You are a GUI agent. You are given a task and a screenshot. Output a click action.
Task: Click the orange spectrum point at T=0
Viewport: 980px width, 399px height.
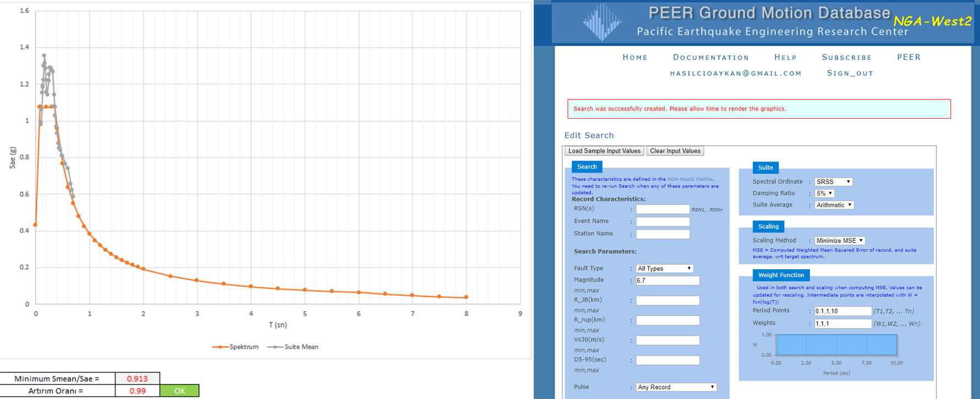pyautogui.click(x=36, y=225)
